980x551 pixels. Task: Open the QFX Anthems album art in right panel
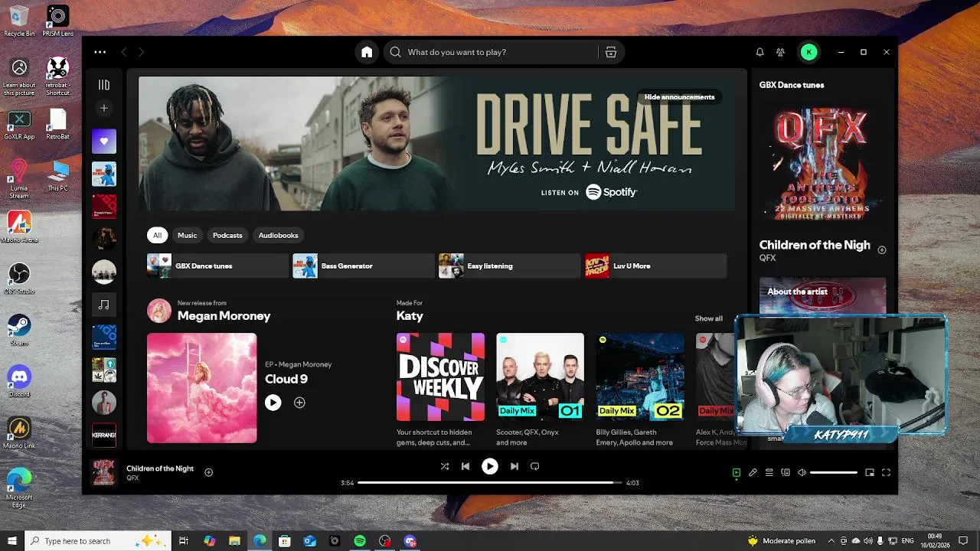[822, 165]
